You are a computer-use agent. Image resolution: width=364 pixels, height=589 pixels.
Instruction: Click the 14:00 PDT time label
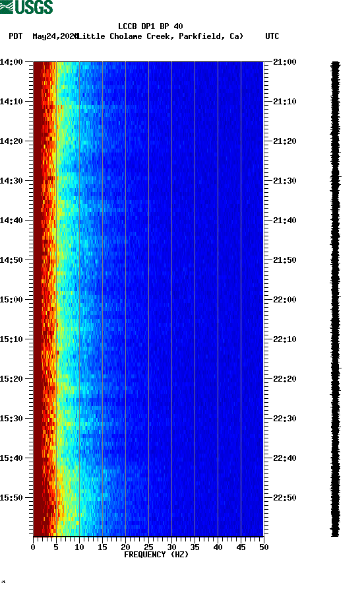coord(12,62)
